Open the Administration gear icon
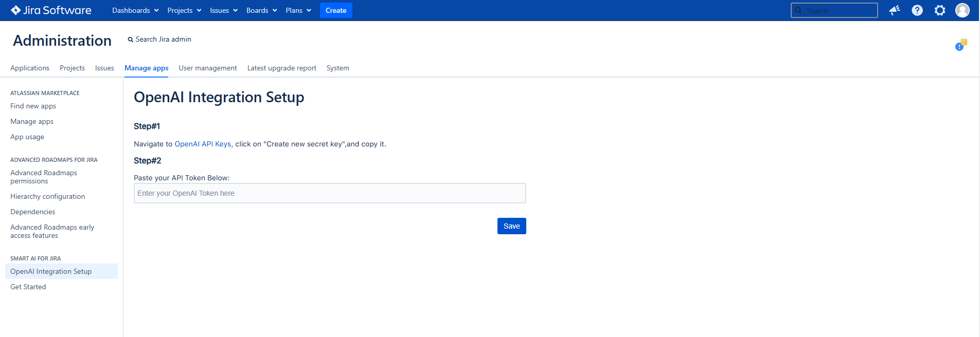The height and width of the screenshot is (337, 980). pos(940,10)
